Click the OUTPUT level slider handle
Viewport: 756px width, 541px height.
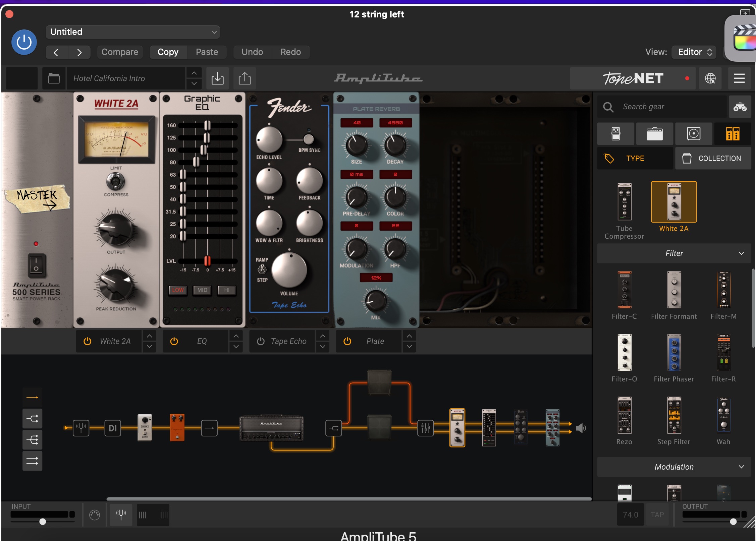tap(733, 522)
